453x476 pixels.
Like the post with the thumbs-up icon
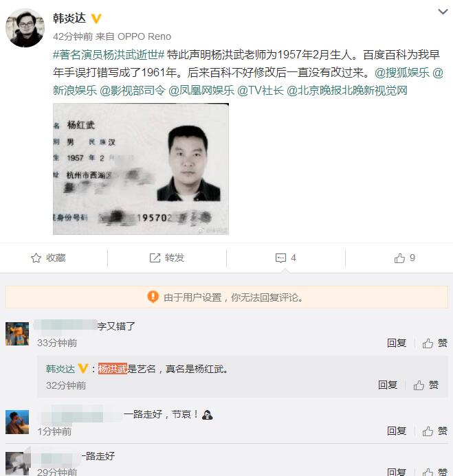[x=399, y=258]
